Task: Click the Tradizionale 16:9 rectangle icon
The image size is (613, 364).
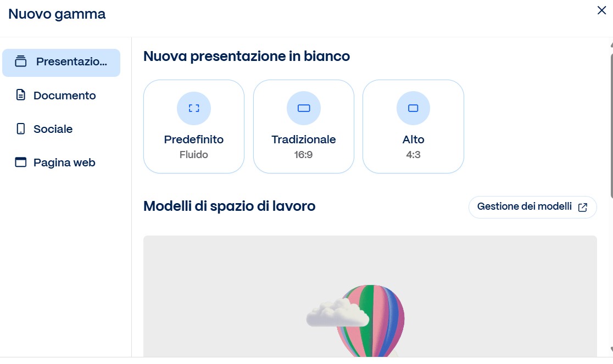Action: [304, 109]
